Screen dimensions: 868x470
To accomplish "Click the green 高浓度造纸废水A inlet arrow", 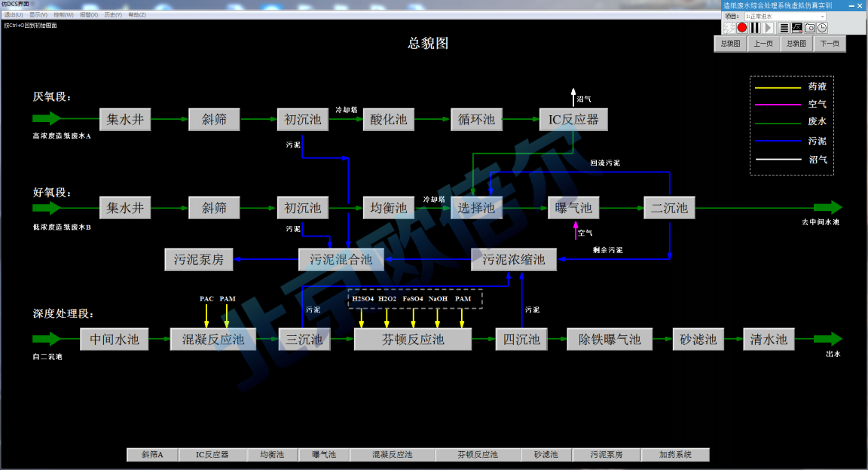I will (x=47, y=118).
